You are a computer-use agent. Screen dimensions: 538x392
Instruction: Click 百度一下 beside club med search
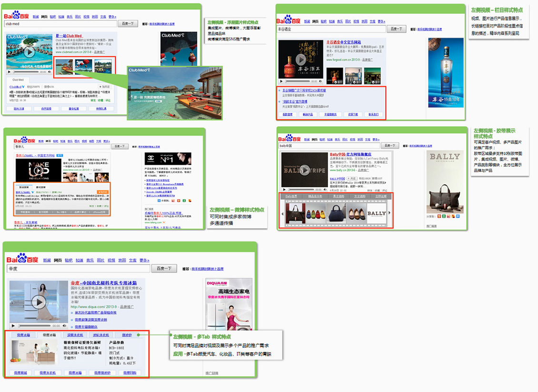[x=128, y=24]
